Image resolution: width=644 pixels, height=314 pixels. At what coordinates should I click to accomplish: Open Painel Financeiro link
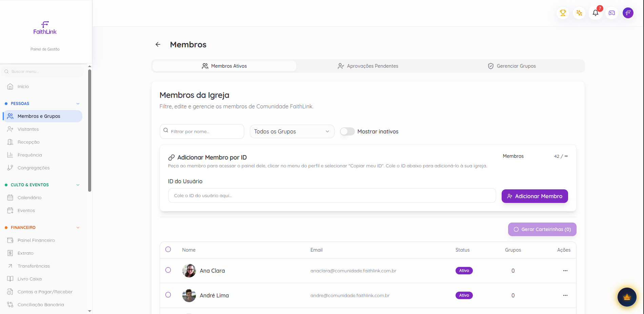[x=43, y=240]
